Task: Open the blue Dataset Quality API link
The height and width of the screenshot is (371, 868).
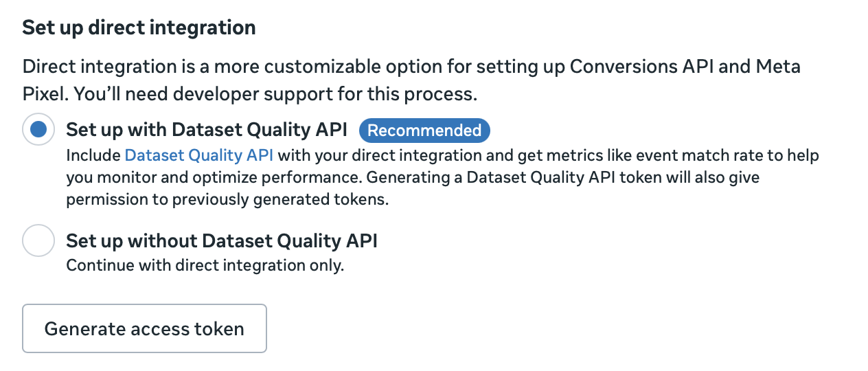Action: tap(198, 155)
